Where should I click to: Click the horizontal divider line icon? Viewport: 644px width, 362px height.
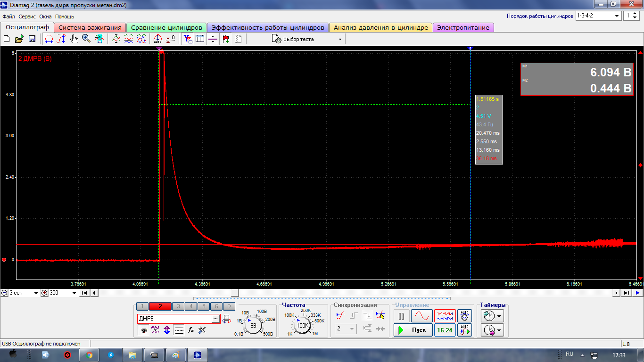pyautogui.click(x=213, y=39)
